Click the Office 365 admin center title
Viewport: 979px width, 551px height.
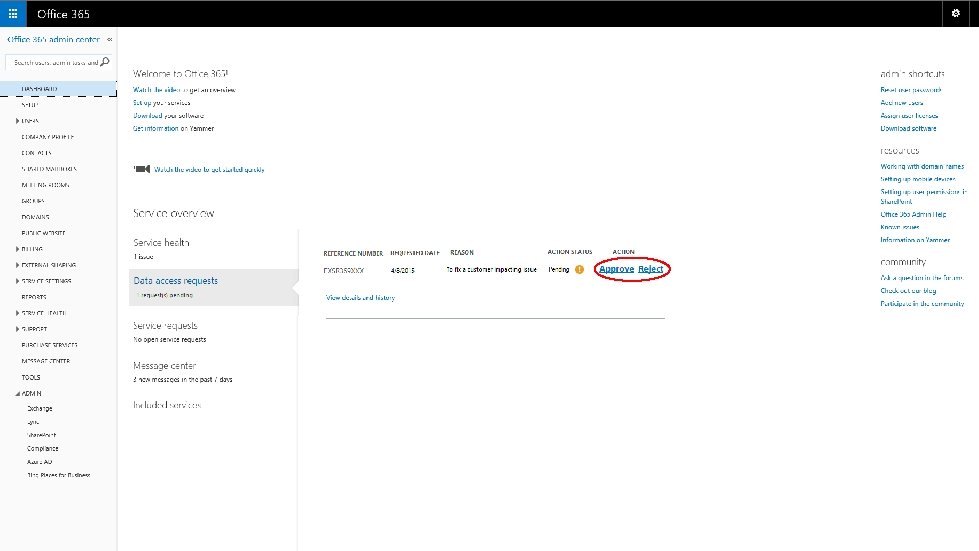tap(53, 39)
